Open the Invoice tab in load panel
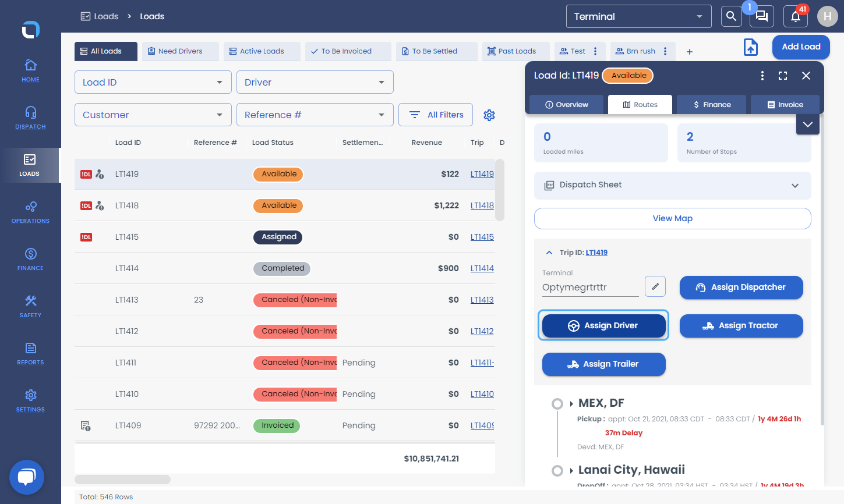Screen dimensions: 844x504 click(x=785, y=105)
